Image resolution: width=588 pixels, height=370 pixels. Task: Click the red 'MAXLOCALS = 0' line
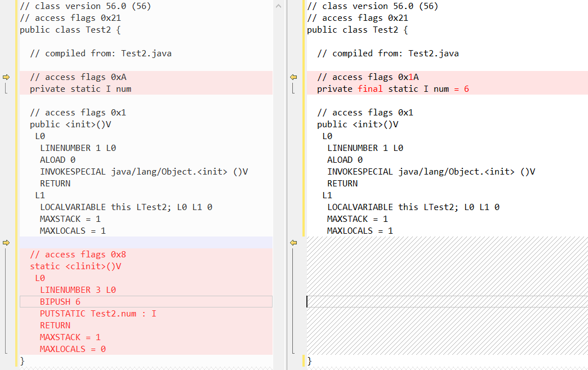coord(73,349)
